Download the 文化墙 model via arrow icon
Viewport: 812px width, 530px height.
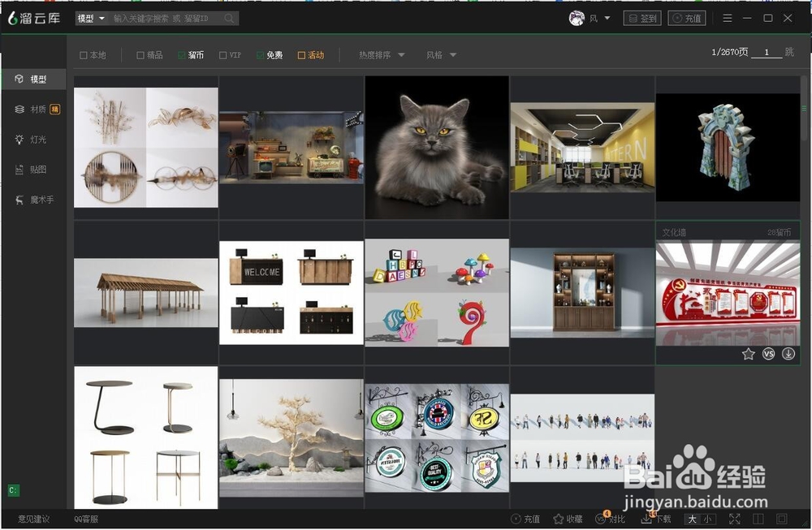pyautogui.click(x=788, y=355)
